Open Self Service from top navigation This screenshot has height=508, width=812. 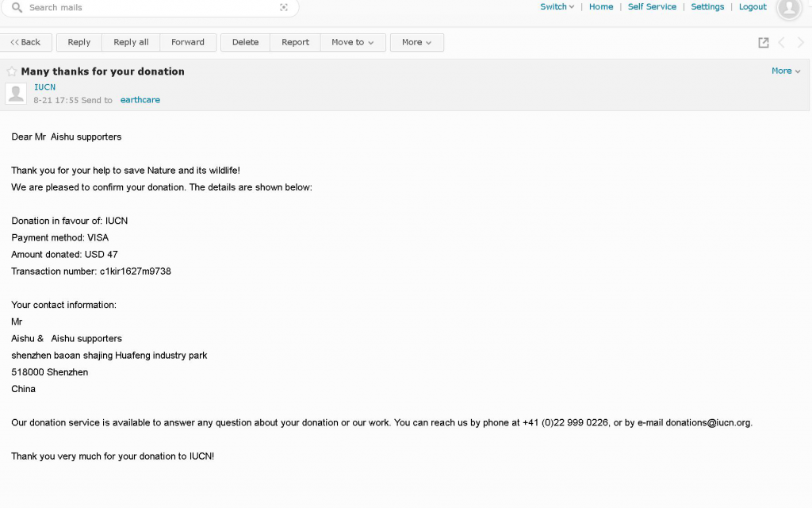(x=652, y=7)
